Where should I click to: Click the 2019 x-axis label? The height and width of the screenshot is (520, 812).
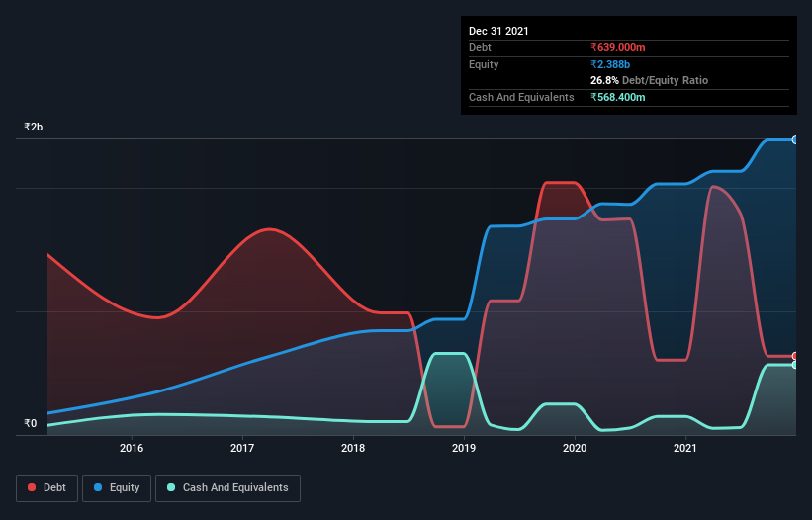coord(464,448)
